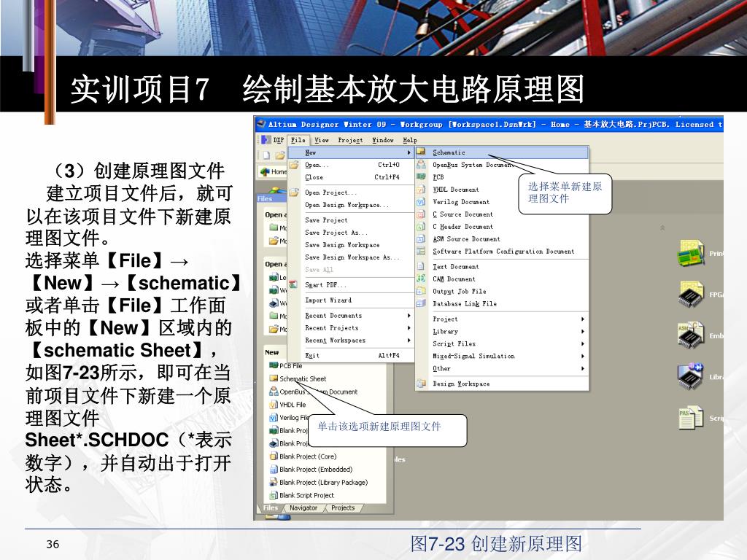747x560 pixels.
Task: Click Schematic Sheet in Files panel
Action: (303, 378)
